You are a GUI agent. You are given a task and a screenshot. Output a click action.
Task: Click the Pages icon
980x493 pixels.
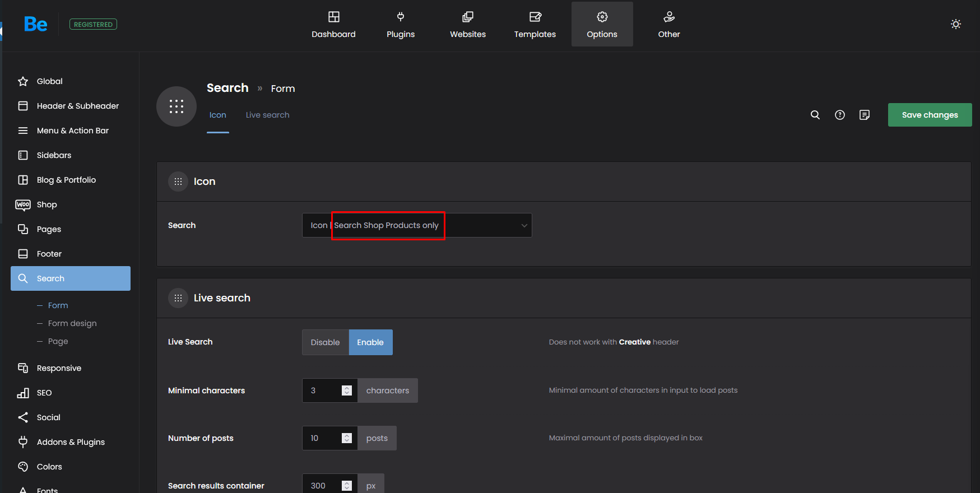coord(23,229)
